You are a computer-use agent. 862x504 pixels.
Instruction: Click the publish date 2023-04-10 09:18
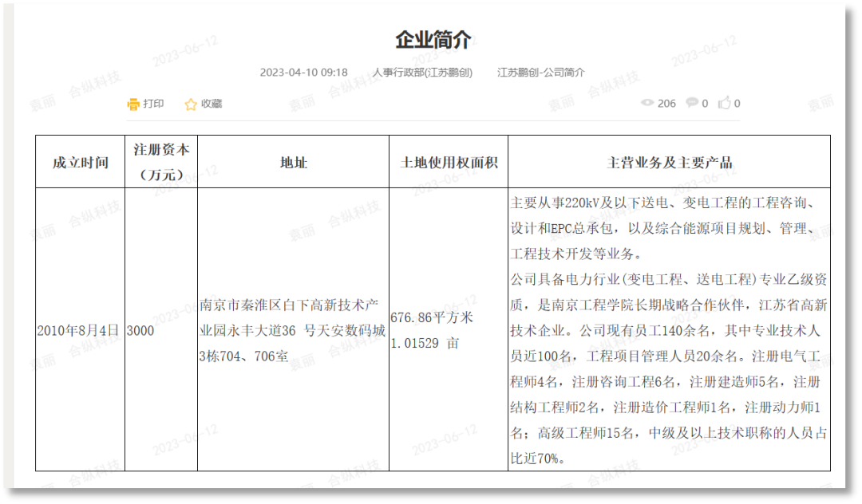[303, 73]
